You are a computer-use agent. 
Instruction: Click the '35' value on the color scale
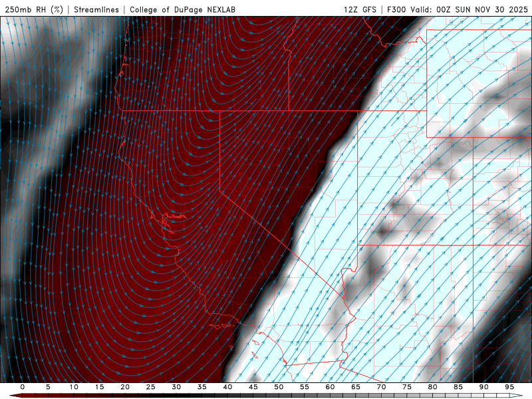(202, 387)
